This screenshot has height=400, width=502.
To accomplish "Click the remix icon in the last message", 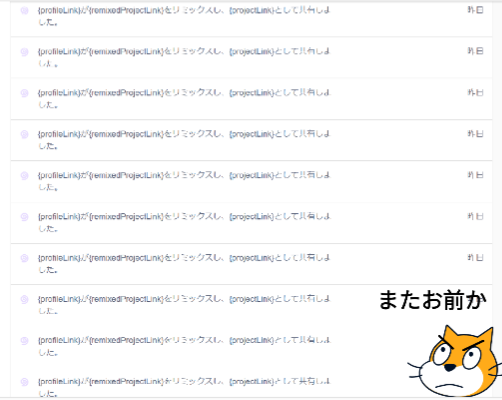I will pos(24,382).
